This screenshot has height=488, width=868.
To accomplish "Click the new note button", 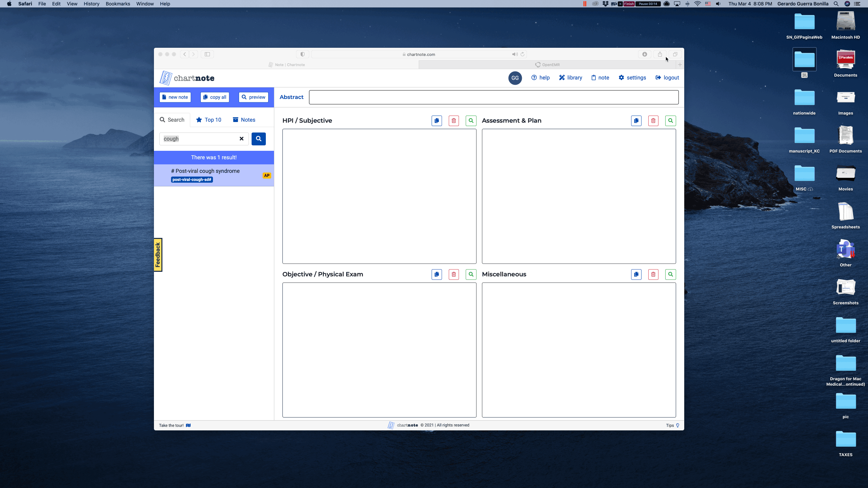I will [x=175, y=97].
